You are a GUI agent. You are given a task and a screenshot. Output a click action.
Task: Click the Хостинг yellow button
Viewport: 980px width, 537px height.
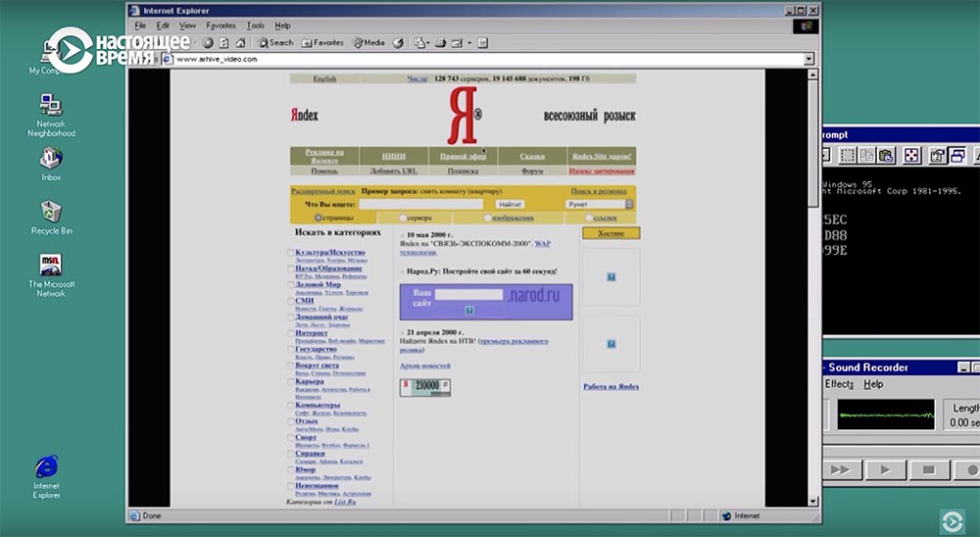click(611, 233)
